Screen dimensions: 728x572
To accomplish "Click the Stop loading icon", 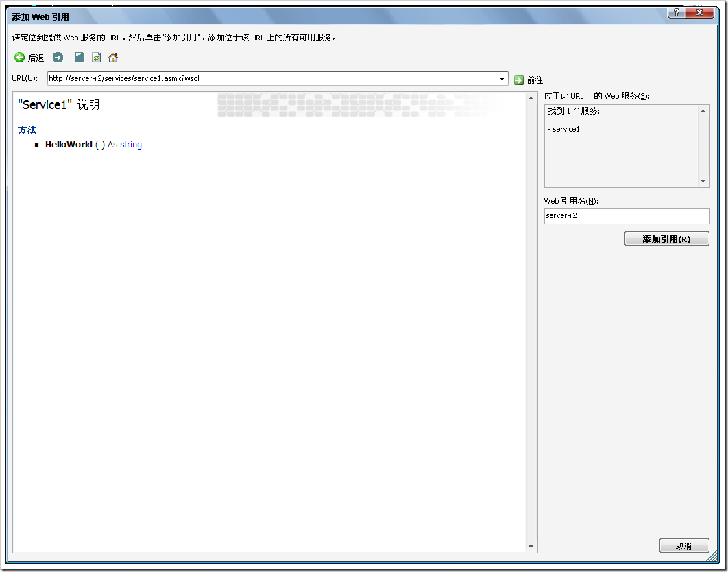I will pos(80,58).
